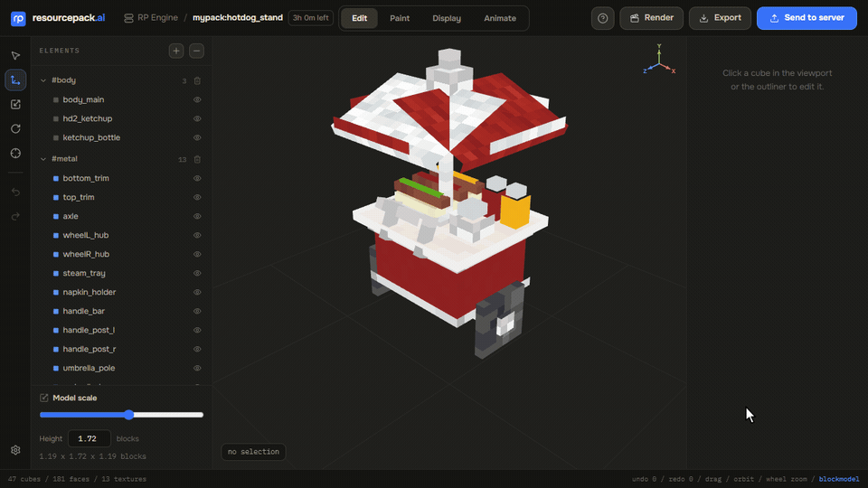Viewport: 868px width, 488px height.
Task: Open settings gear in sidebar
Action: [15, 450]
